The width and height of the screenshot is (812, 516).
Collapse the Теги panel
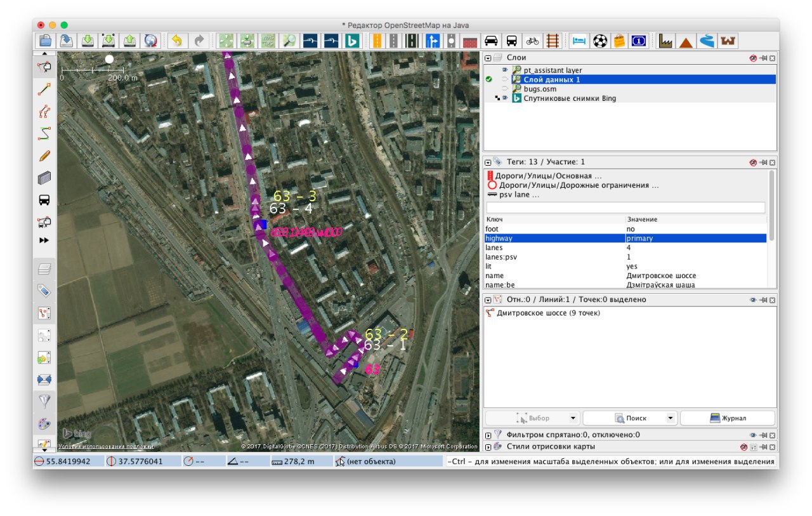pyautogui.click(x=488, y=162)
